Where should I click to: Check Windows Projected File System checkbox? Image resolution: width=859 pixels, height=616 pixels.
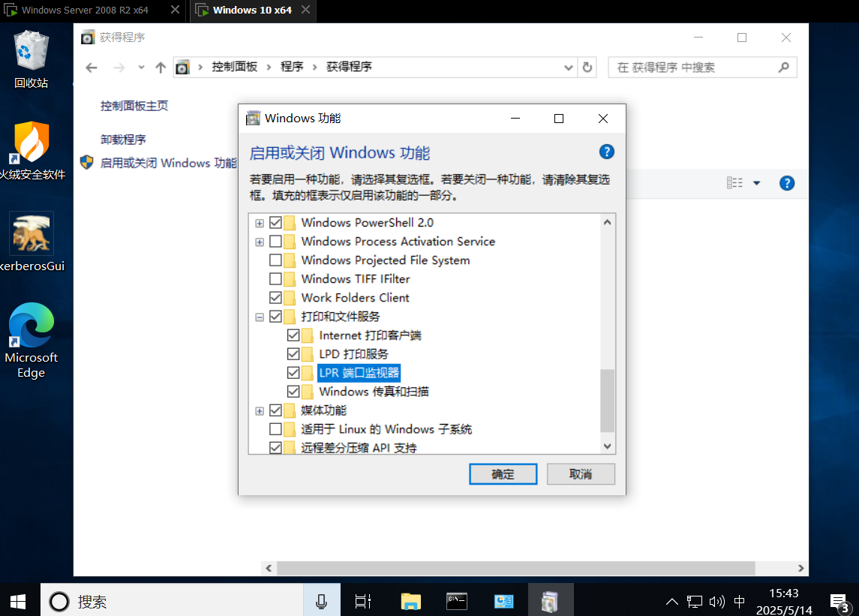[275, 260]
